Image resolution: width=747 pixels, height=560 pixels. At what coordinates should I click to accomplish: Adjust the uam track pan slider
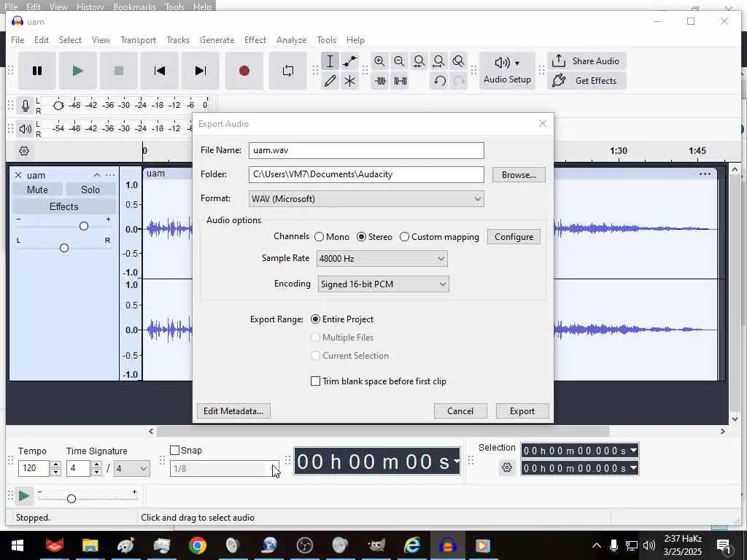coord(64,248)
